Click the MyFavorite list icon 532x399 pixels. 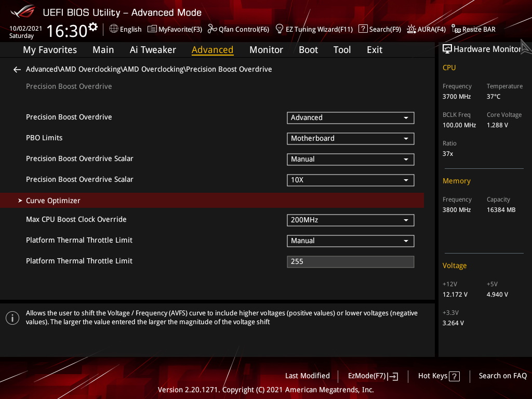(x=152, y=29)
